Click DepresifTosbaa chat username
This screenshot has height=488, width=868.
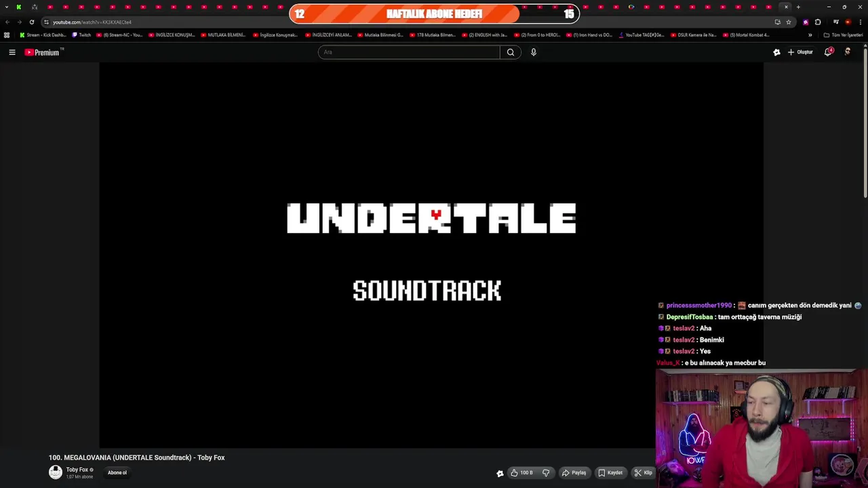(690, 317)
